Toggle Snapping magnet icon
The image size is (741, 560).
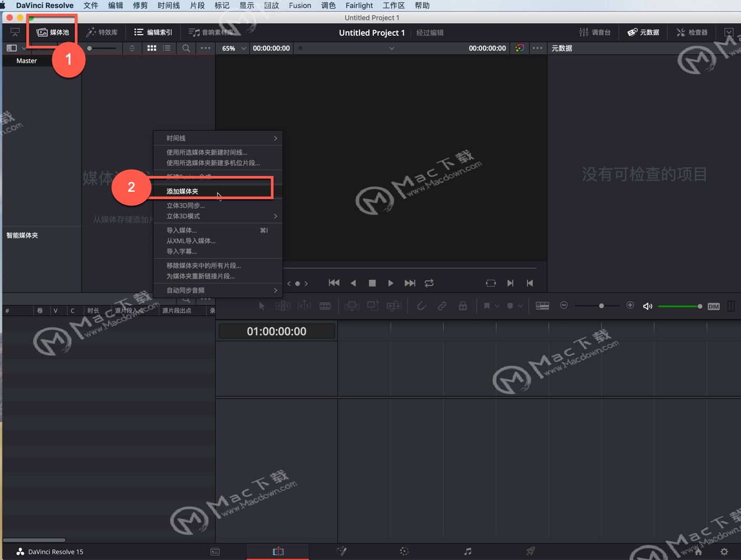421,306
